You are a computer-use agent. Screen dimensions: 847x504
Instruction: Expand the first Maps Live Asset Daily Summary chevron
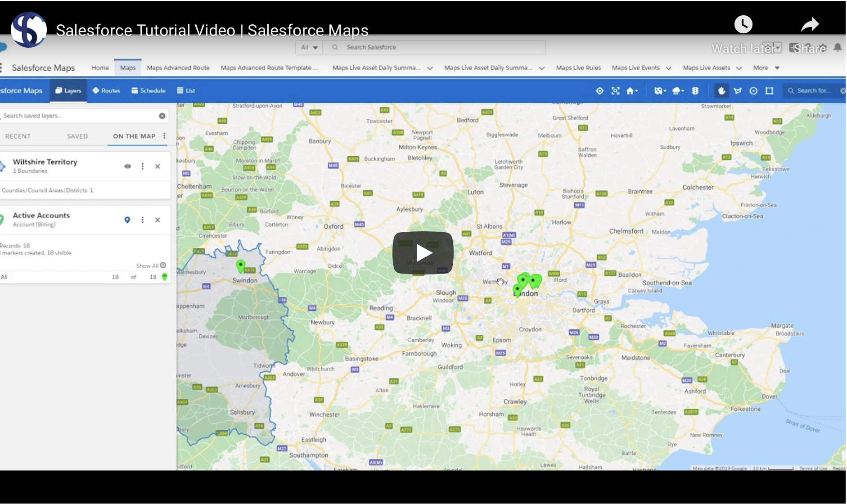coord(430,68)
